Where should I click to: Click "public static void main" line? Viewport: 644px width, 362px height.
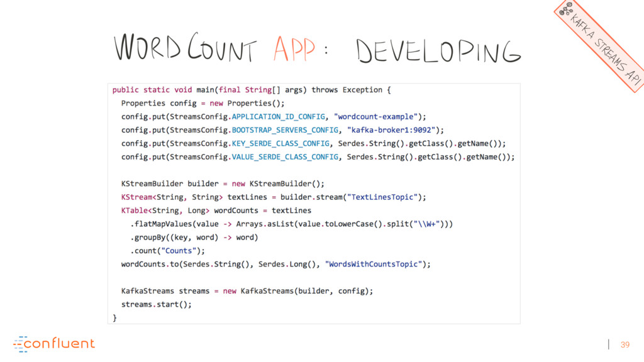click(252, 90)
